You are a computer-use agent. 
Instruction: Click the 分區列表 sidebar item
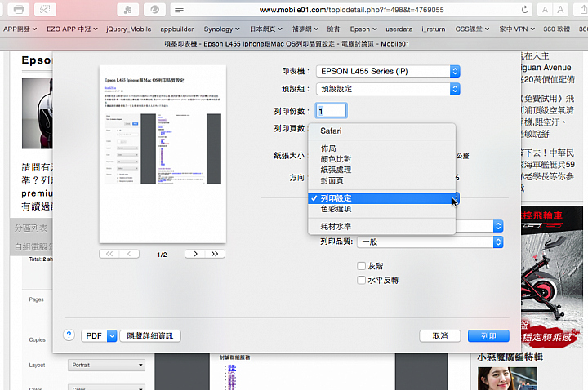[31, 228]
